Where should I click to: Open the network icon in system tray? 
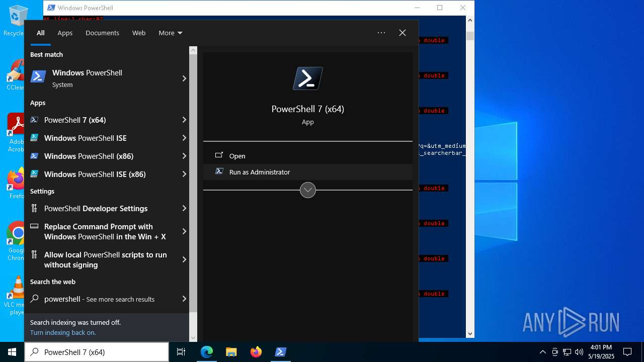click(x=567, y=352)
